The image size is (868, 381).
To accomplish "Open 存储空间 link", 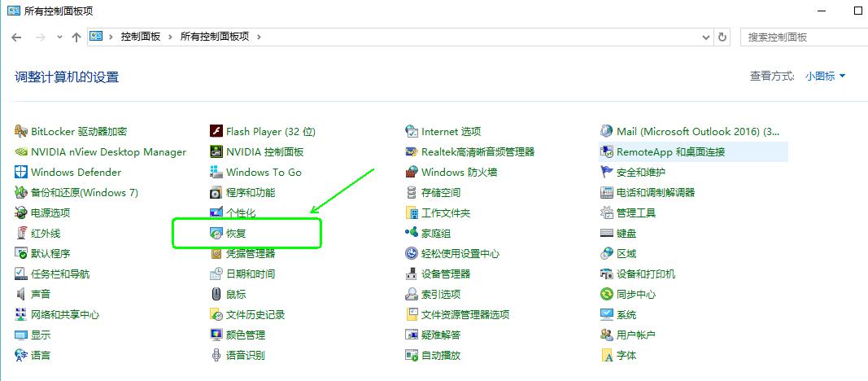I will tap(441, 193).
